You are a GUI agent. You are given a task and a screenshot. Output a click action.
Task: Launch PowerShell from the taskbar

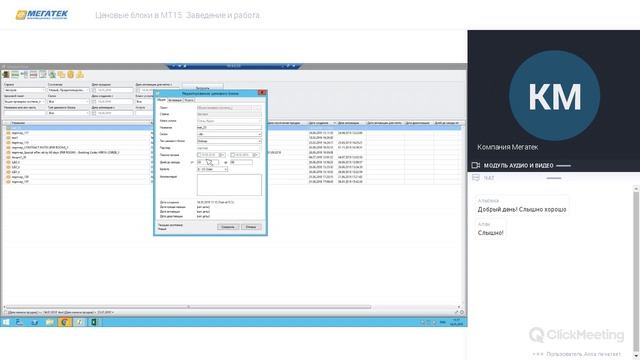35,322
